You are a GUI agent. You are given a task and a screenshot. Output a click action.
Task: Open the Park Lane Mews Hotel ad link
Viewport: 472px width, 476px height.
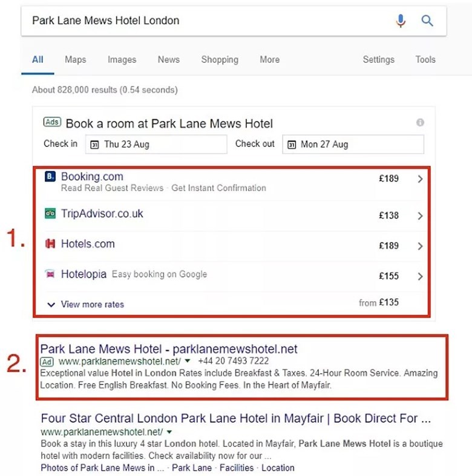tap(169, 349)
